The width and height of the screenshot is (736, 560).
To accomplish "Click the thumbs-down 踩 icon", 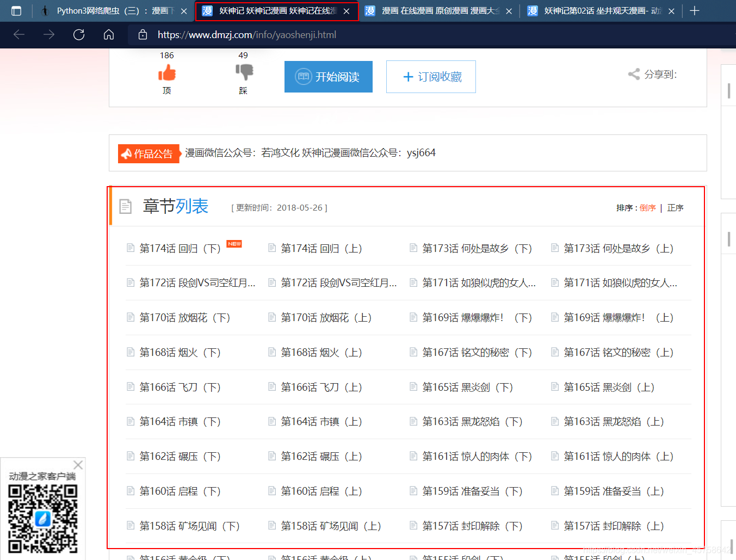I will (x=244, y=72).
